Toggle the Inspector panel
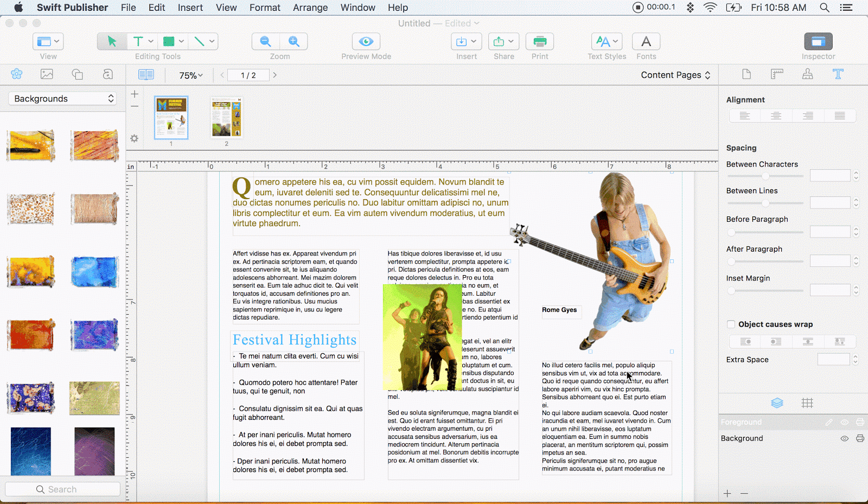This screenshot has height=504, width=868. (818, 41)
